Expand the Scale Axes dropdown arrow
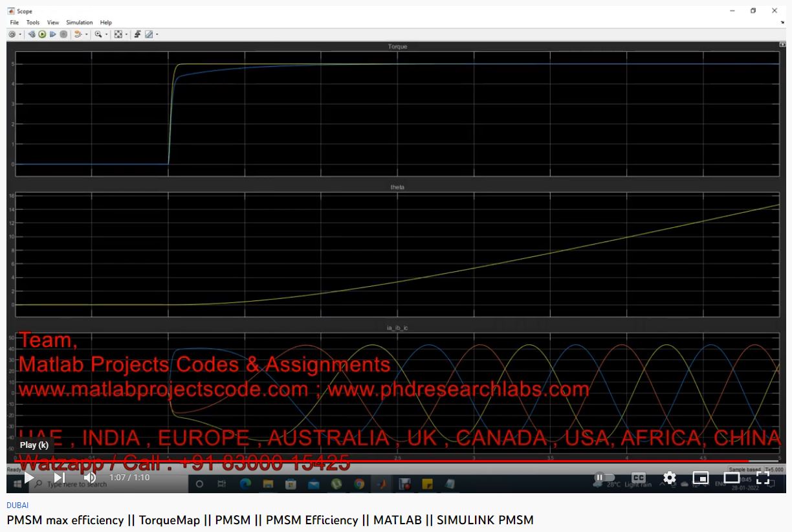The height and width of the screenshot is (532, 792). (126, 35)
